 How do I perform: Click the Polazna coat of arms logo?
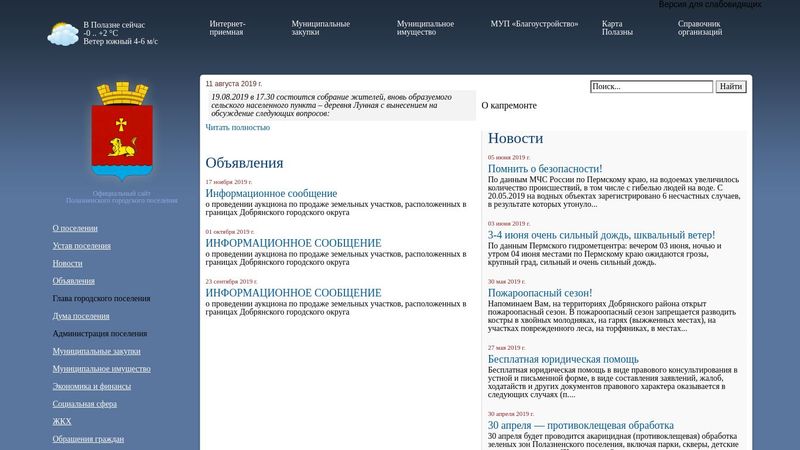(122, 131)
